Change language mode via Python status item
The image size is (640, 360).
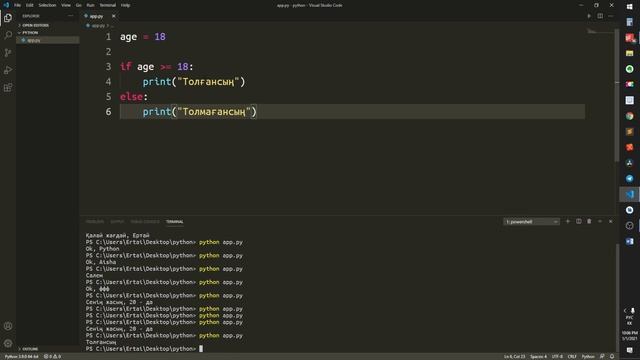tap(588, 356)
